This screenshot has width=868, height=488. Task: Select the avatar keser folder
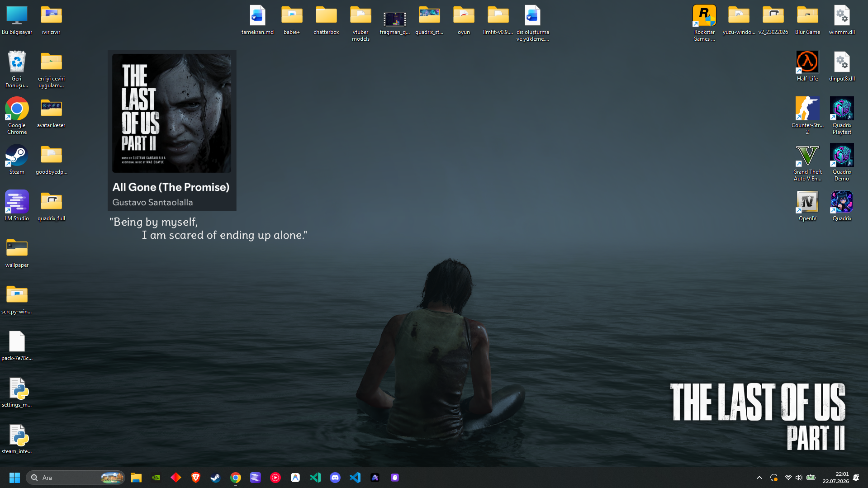coord(51,113)
